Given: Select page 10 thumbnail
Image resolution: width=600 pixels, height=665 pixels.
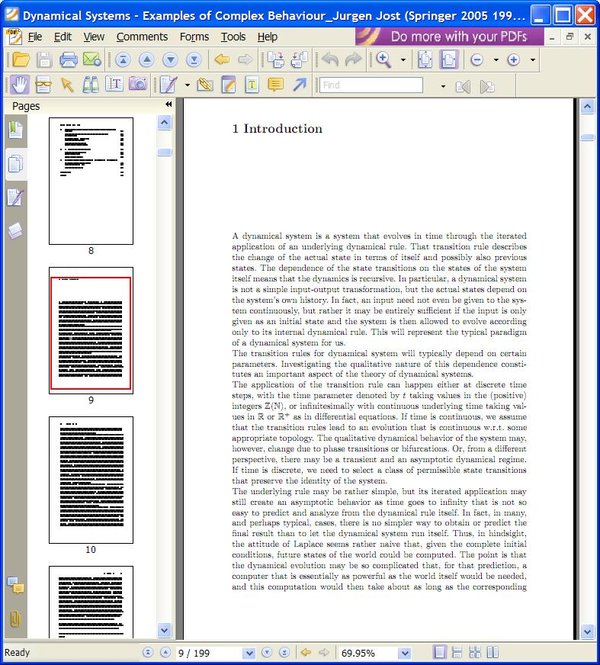Looking at the screenshot, I should [91, 480].
